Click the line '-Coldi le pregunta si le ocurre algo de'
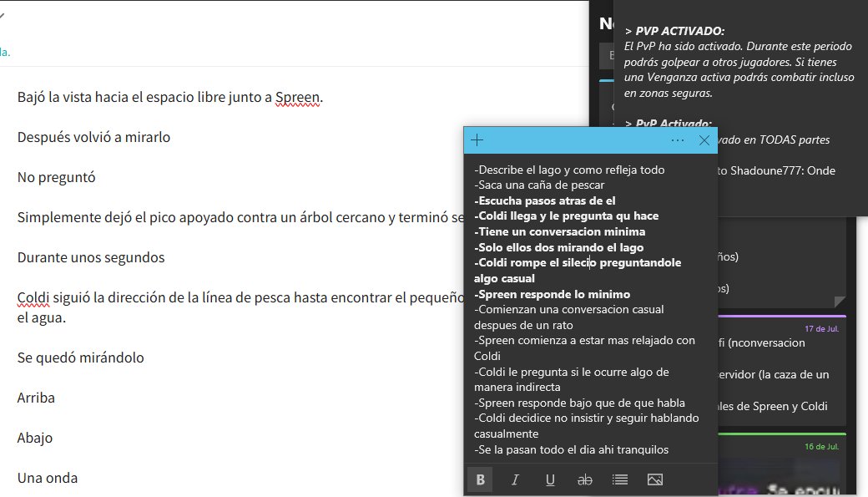The height and width of the screenshot is (497, 868). point(571,373)
